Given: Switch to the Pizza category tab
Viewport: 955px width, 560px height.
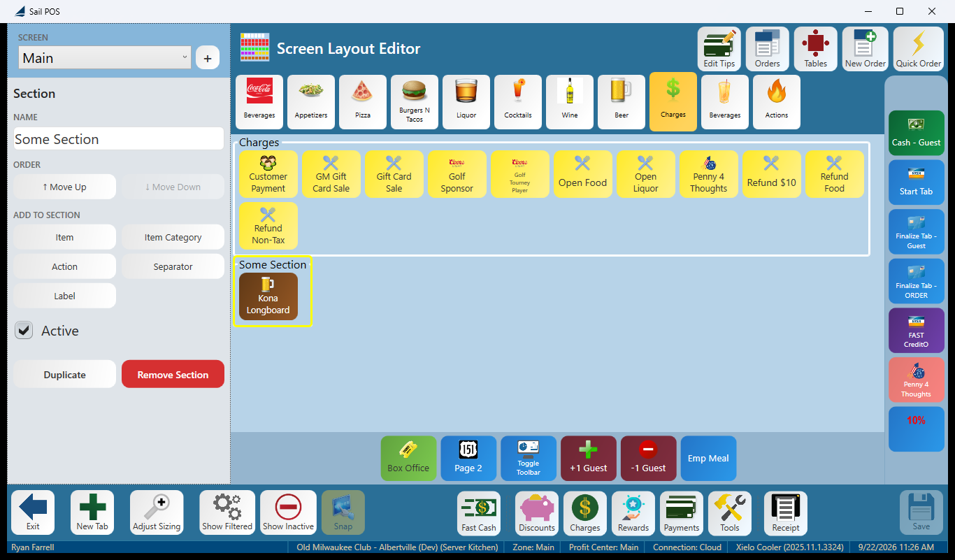Looking at the screenshot, I should [363, 102].
